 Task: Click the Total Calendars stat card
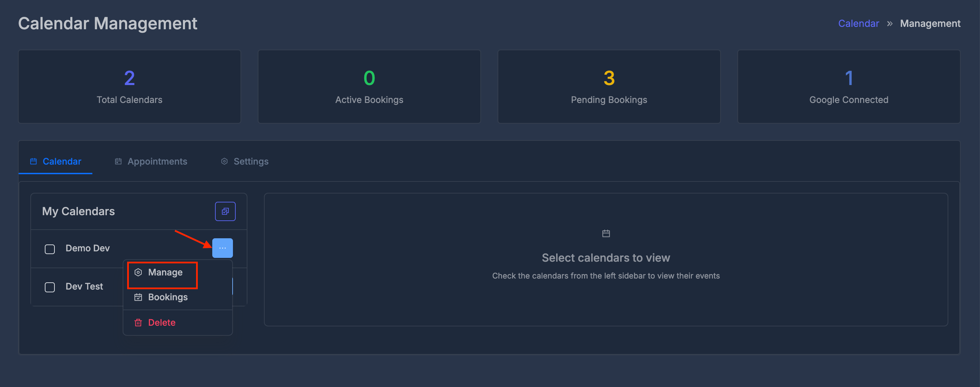129,86
